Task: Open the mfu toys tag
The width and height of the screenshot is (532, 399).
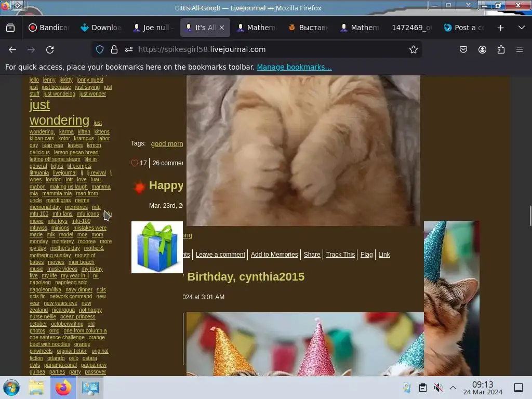Action: [57, 221]
